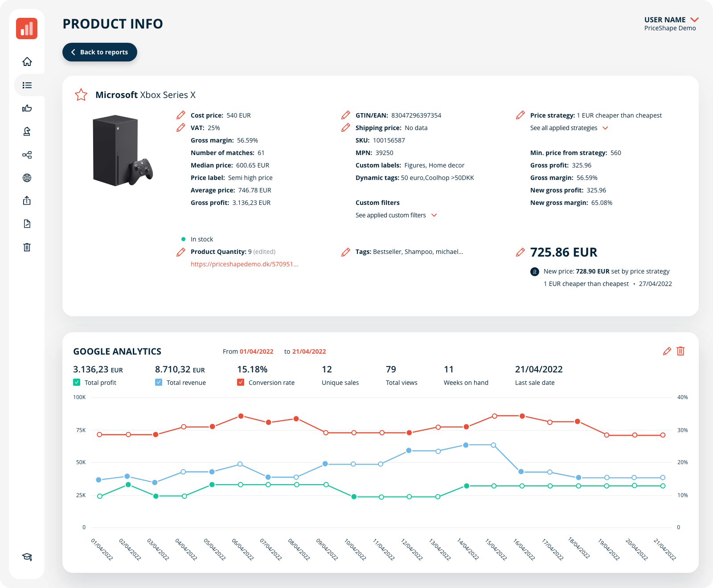Image resolution: width=713 pixels, height=588 pixels.
Task: Open the share nodes sidebar icon
Action: 27,155
